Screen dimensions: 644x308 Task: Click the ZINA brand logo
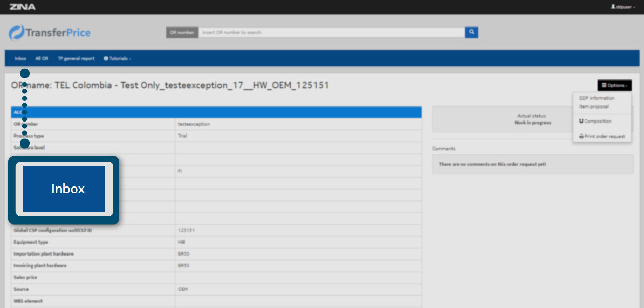[x=22, y=7]
